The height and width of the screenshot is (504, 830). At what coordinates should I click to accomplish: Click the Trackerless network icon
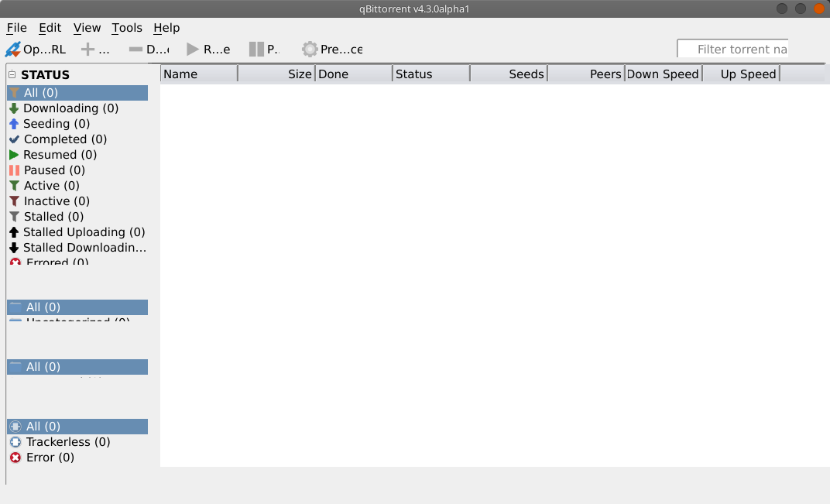coord(15,441)
